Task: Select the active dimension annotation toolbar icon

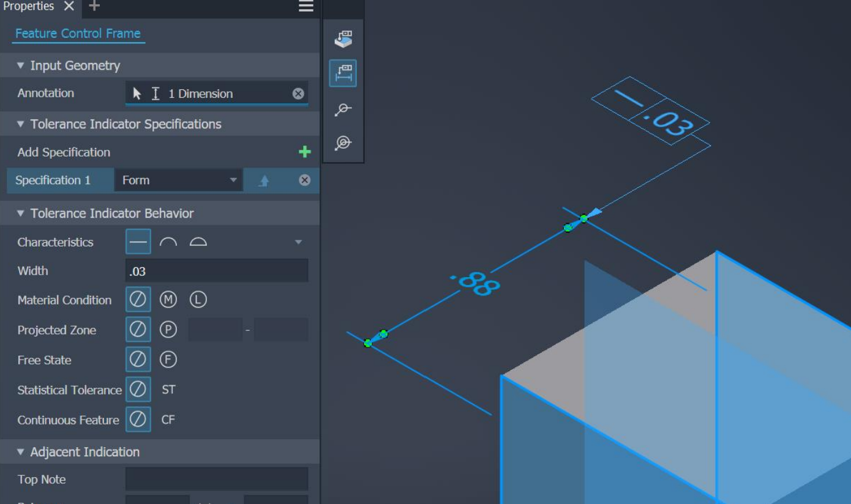Action: coord(343,73)
